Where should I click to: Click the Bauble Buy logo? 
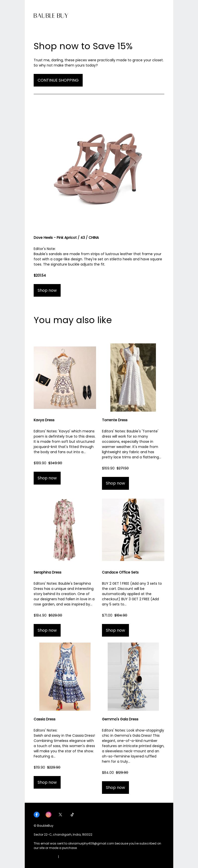tap(50, 16)
